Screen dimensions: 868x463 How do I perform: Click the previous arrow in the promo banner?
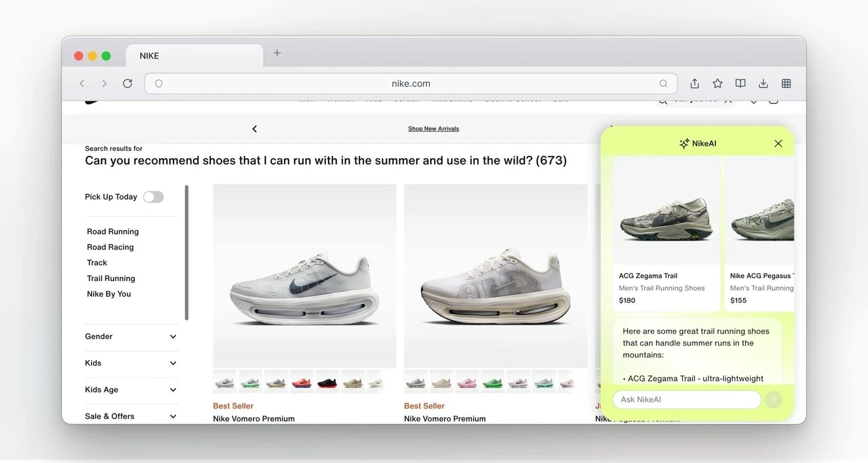click(254, 128)
